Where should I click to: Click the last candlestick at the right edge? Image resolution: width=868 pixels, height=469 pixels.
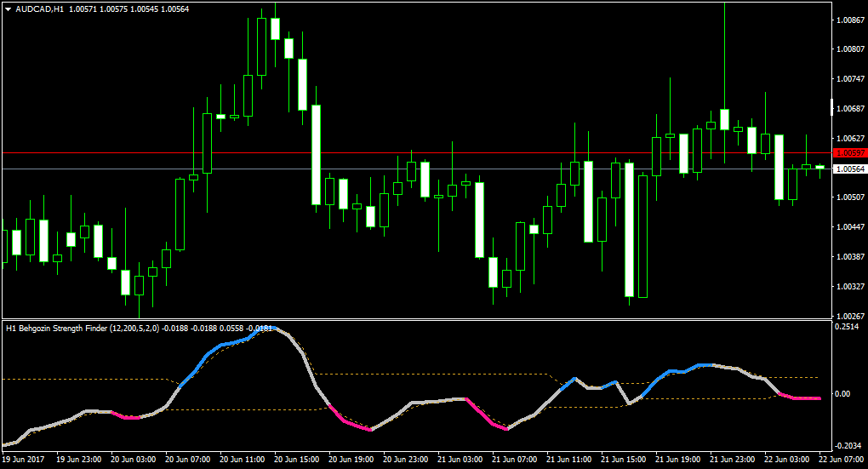point(819,167)
